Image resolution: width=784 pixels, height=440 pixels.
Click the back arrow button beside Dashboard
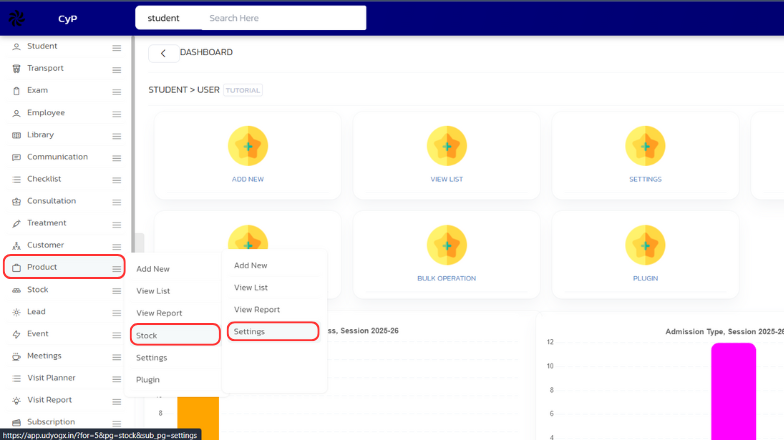(x=163, y=53)
